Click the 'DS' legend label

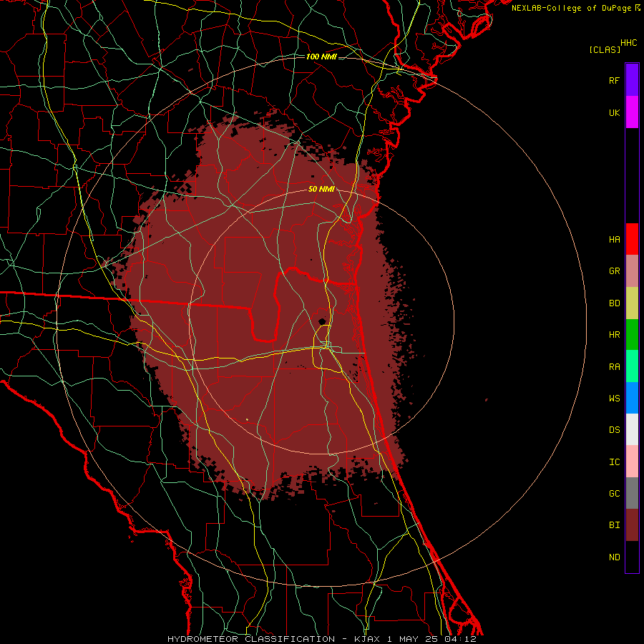coord(614,430)
